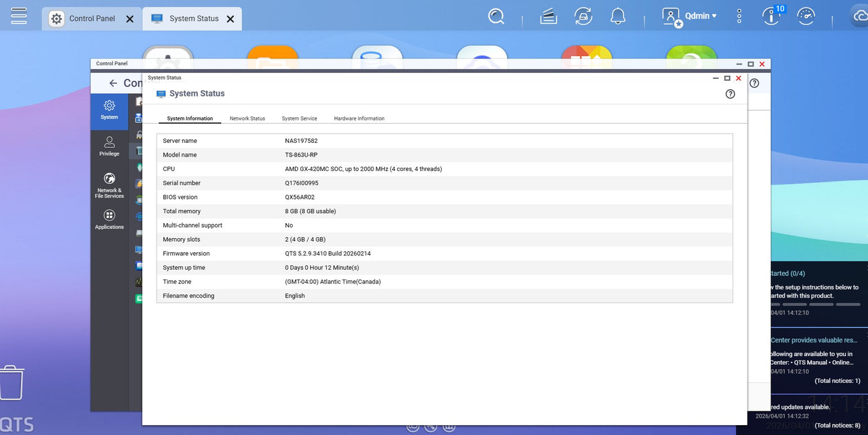Image resolution: width=868 pixels, height=435 pixels.
Task: Click "(Total notices: 1)" in notification panel
Action: pos(838,381)
